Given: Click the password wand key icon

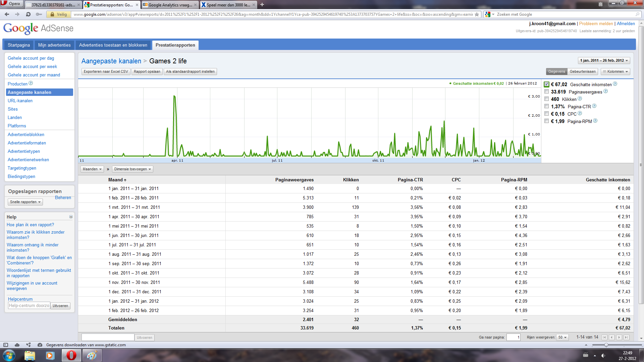Looking at the screenshot, I should tap(39, 14).
